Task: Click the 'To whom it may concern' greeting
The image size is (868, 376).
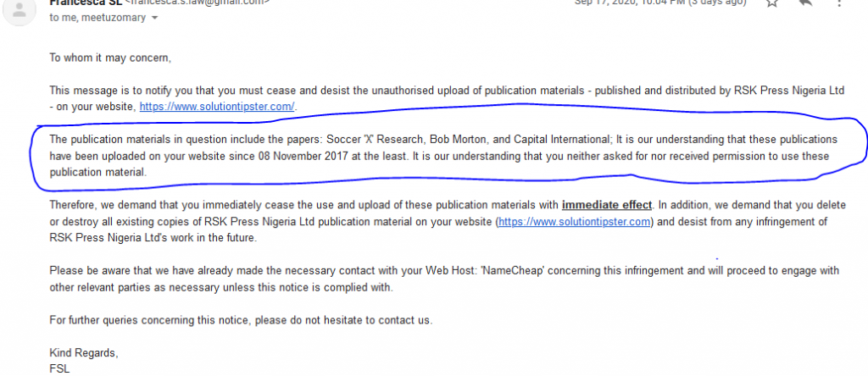Action: [110, 58]
